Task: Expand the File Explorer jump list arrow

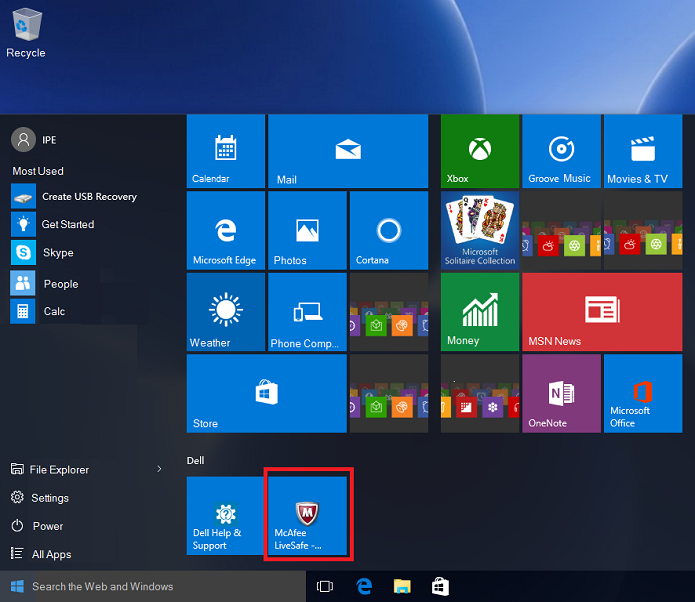Action: pos(159,469)
